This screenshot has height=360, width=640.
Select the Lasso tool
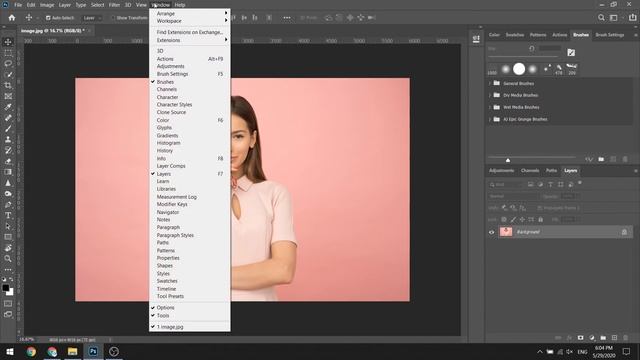click(8, 64)
